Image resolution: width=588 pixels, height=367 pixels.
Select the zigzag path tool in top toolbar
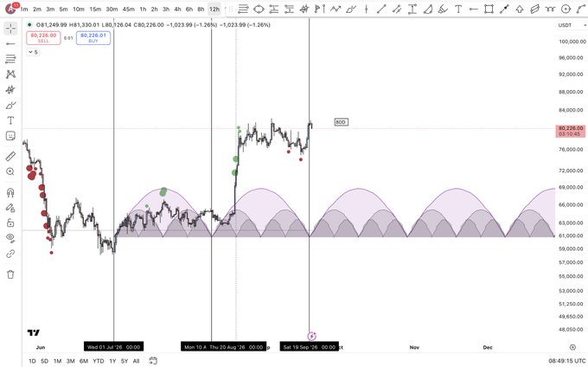[x=336, y=9]
